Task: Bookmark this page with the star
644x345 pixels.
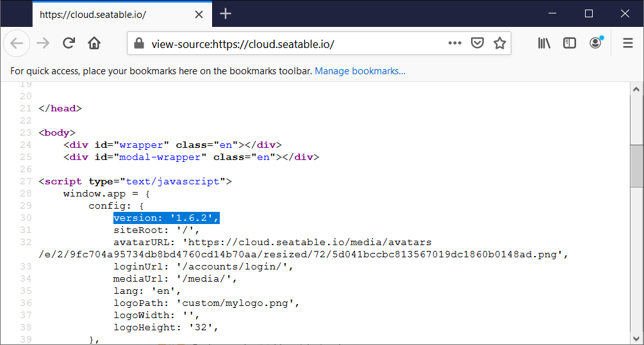Action: (499, 44)
